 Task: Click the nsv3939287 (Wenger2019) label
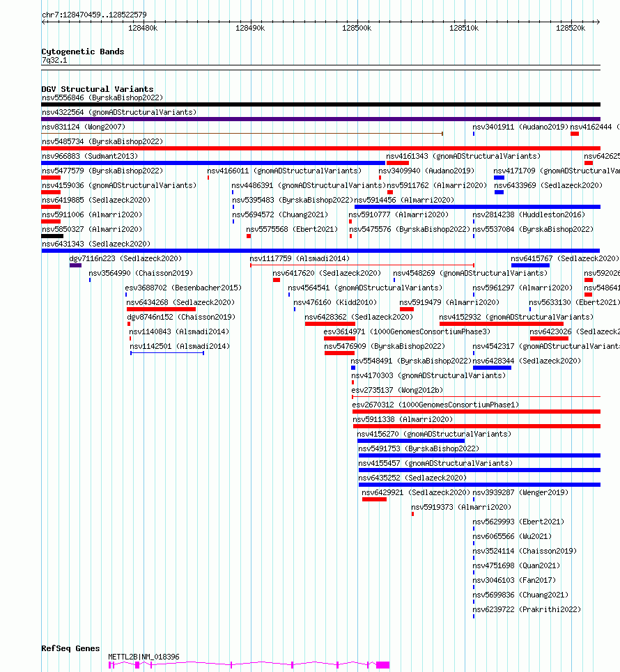tap(520, 492)
